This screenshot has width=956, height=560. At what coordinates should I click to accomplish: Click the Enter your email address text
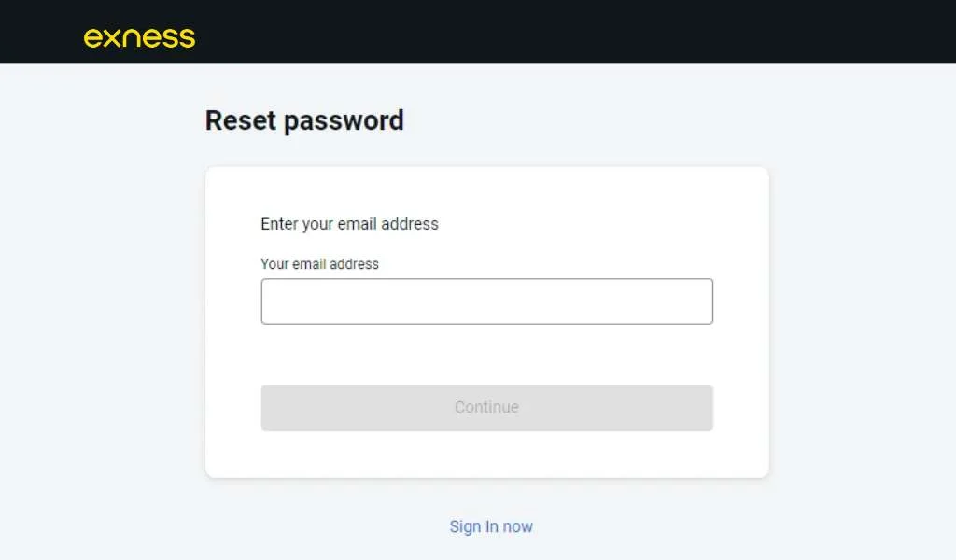click(349, 224)
